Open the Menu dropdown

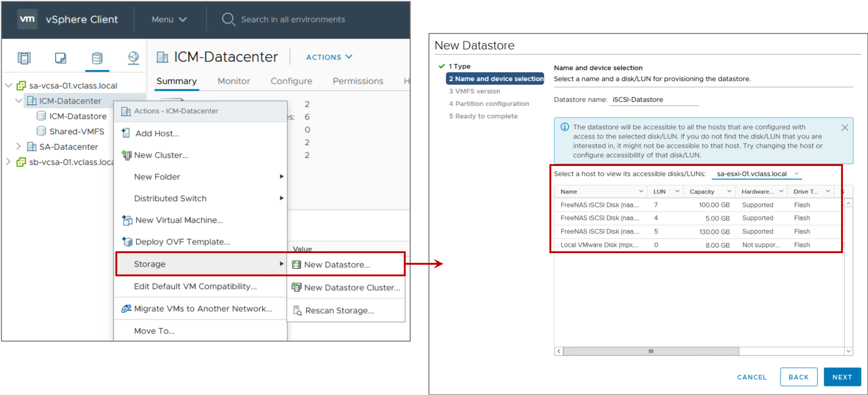[169, 19]
